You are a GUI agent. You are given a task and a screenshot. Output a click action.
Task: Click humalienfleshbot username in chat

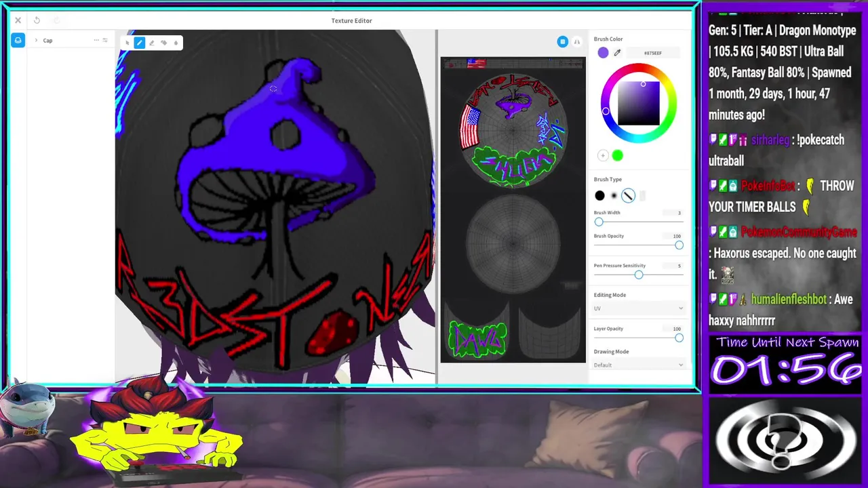pos(789,299)
